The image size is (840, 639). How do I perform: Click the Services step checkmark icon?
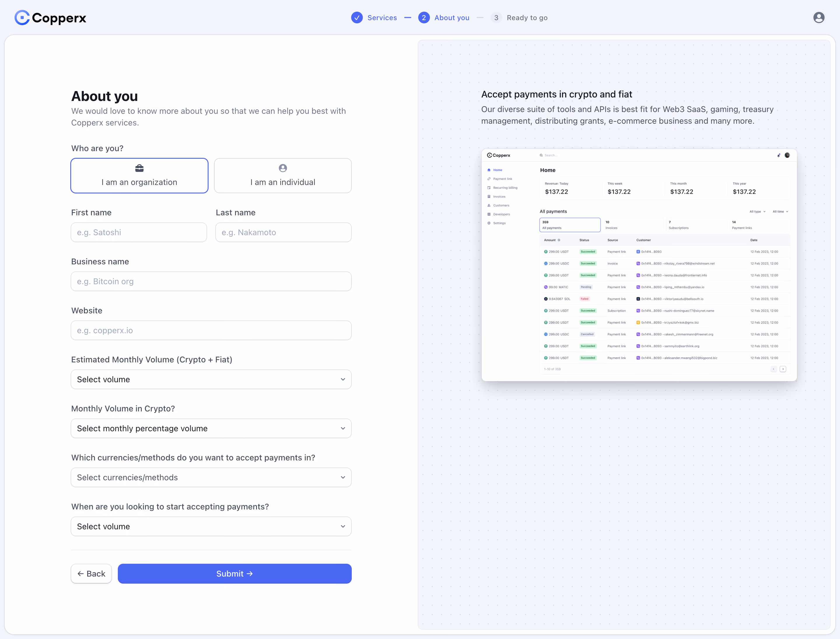click(x=357, y=18)
